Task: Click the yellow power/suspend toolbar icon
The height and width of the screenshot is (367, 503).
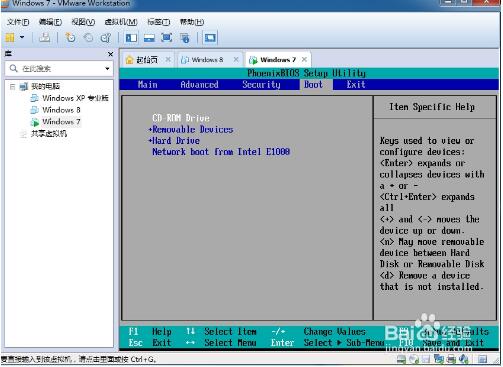Action: coord(10,38)
